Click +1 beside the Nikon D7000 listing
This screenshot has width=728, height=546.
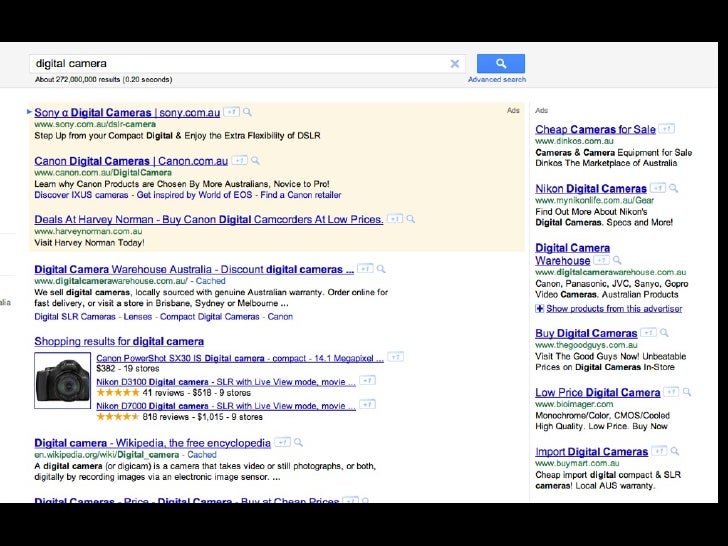pyautogui.click(x=368, y=404)
